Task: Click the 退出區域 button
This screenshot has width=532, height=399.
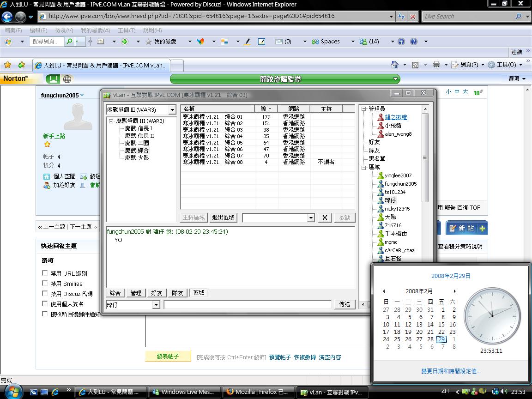Action: 223,218
